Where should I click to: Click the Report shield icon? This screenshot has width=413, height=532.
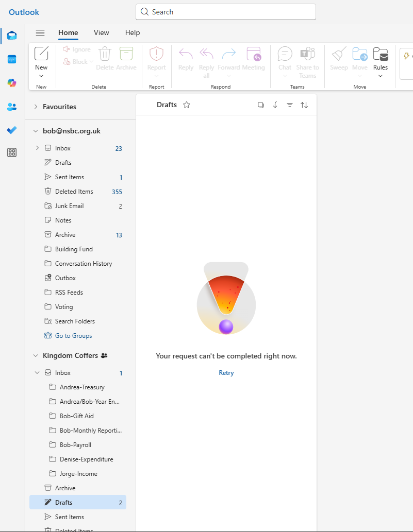tap(157, 54)
